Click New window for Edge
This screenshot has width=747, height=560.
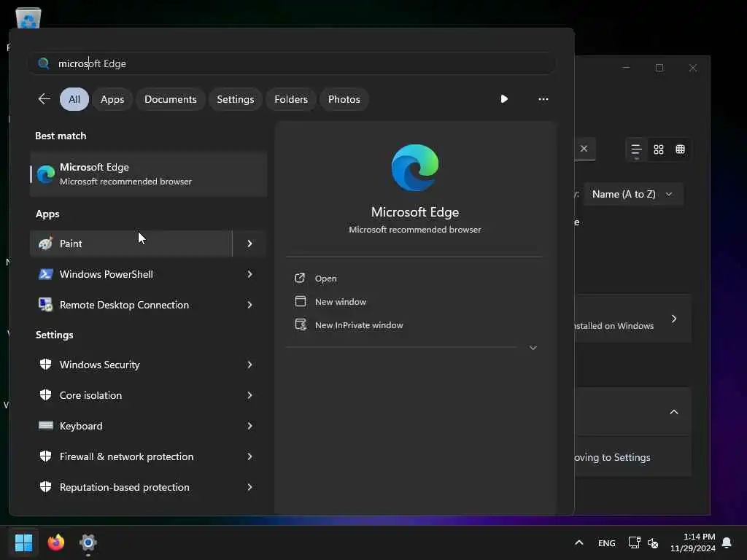point(341,302)
